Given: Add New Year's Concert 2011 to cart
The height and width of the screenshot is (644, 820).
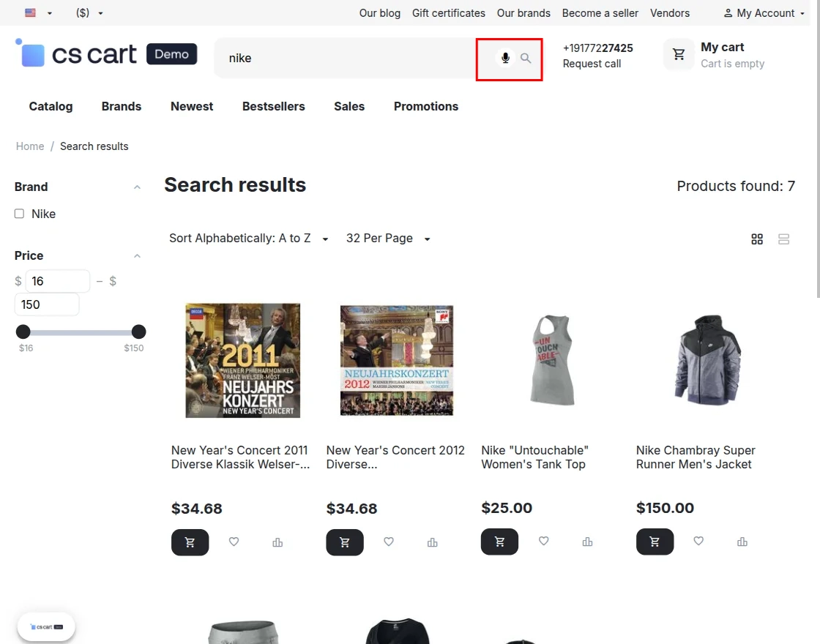Looking at the screenshot, I should (x=190, y=542).
